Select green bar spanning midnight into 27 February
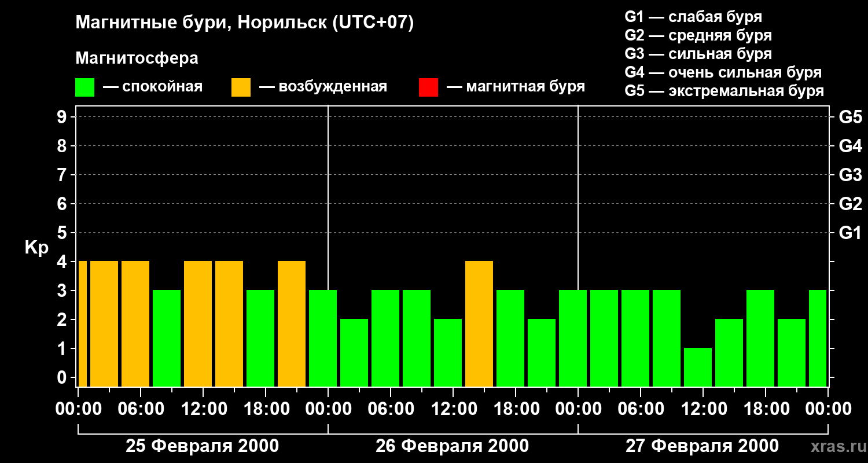868x463 pixels. pyautogui.click(x=573, y=338)
